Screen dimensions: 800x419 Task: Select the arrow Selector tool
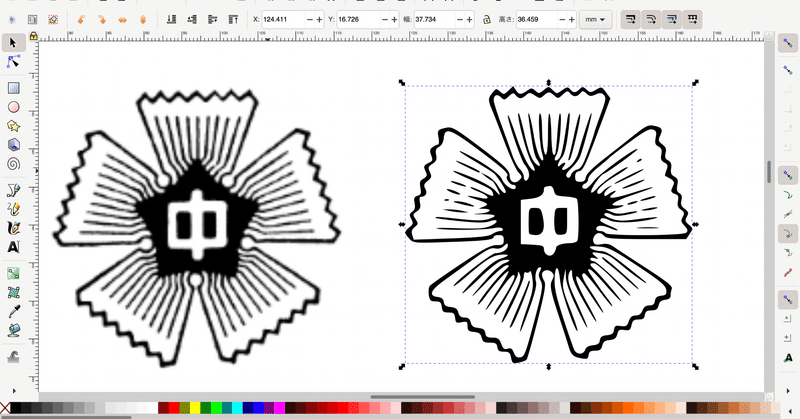click(x=14, y=43)
